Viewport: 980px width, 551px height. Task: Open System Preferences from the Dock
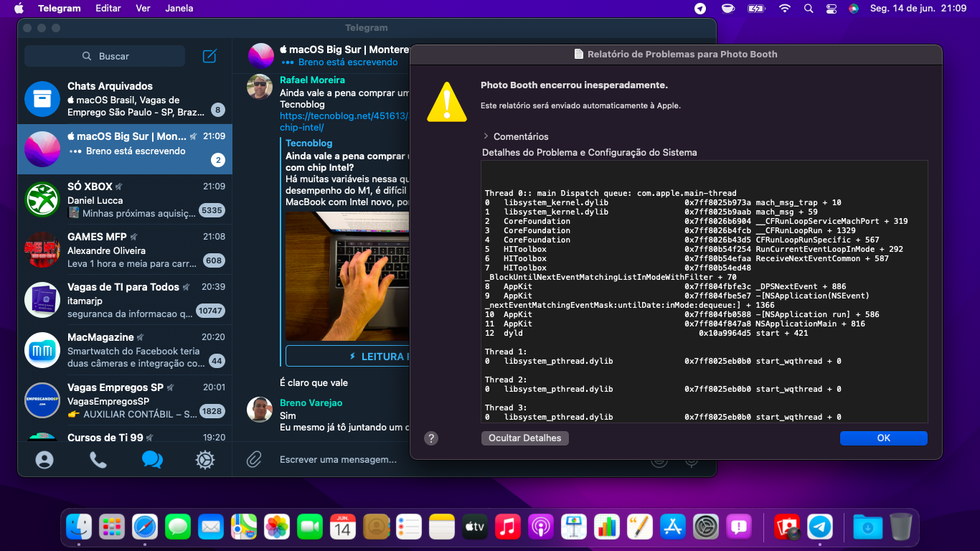tap(706, 527)
